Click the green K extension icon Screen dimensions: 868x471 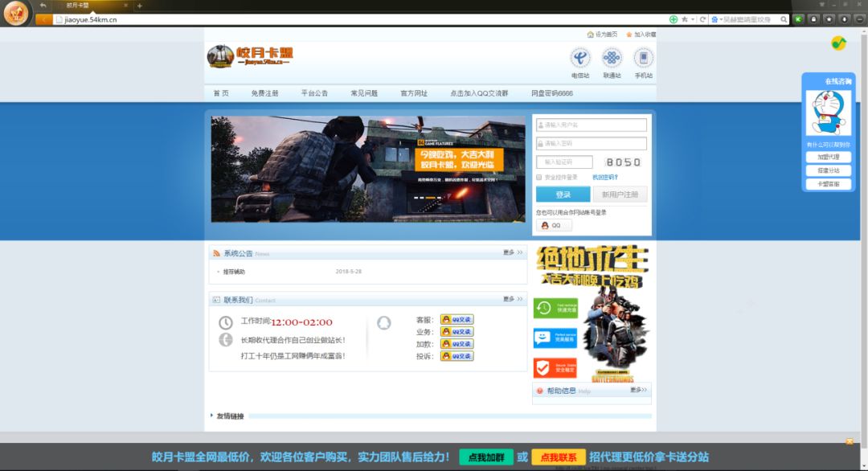798,19
